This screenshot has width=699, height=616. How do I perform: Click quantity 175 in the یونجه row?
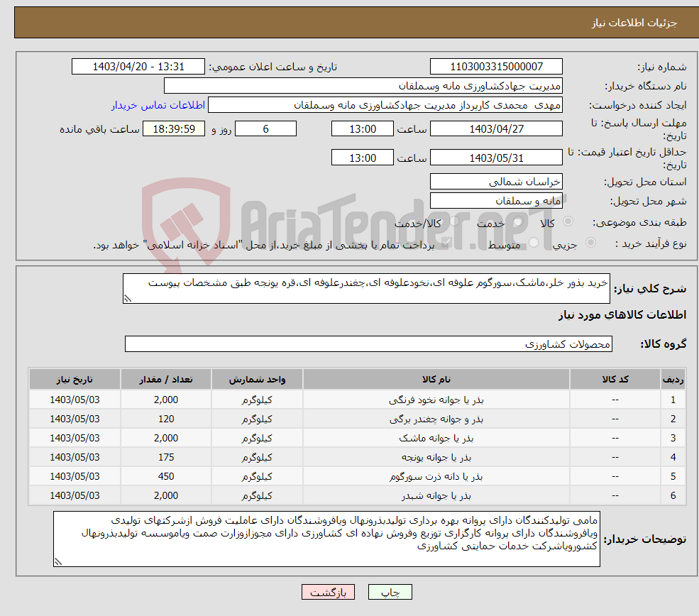click(x=166, y=457)
